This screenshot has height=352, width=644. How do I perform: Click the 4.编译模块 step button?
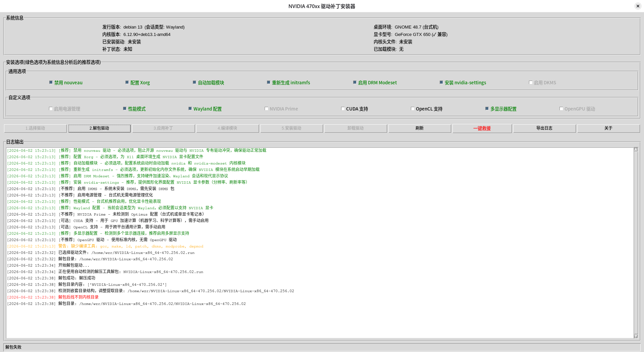[227, 128]
